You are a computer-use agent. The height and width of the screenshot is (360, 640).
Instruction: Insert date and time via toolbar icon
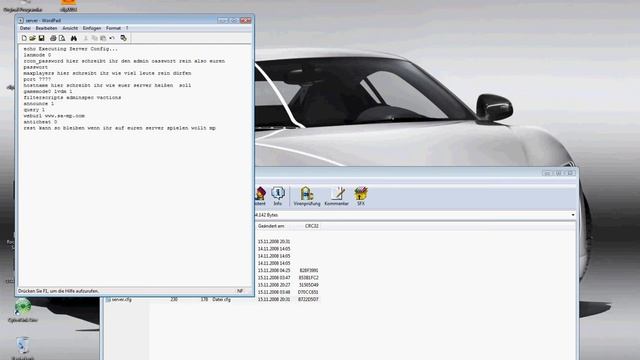click(123, 38)
